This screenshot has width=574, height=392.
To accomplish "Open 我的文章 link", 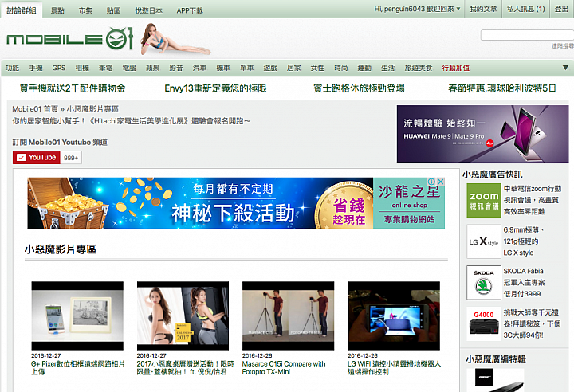I will point(483,9).
